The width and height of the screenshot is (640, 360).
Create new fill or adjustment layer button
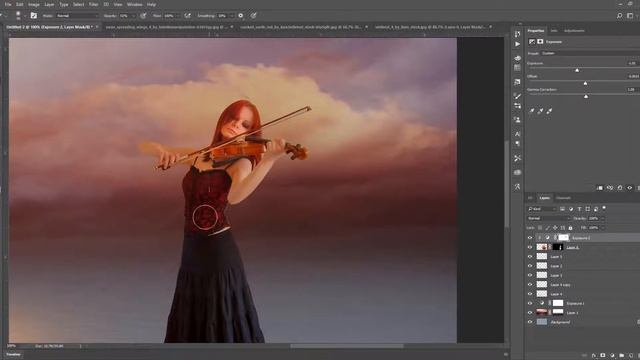click(x=612, y=356)
